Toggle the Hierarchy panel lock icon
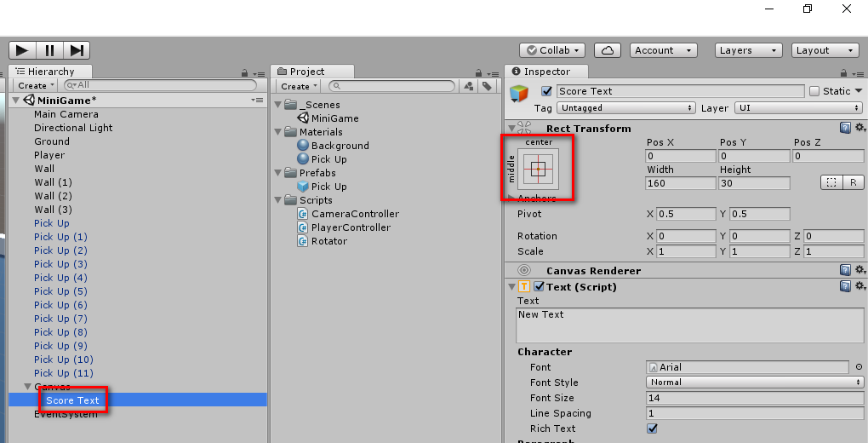Image resolution: width=868 pixels, height=443 pixels. pos(245,72)
